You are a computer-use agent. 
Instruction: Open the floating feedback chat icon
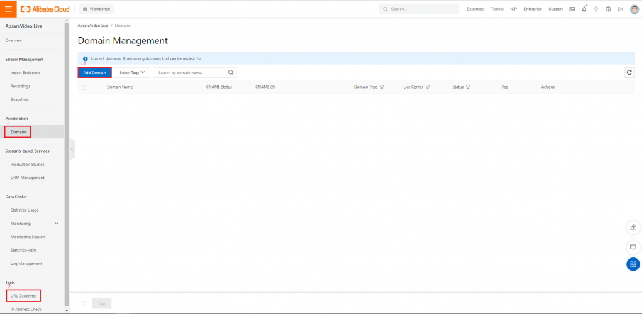(633, 247)
